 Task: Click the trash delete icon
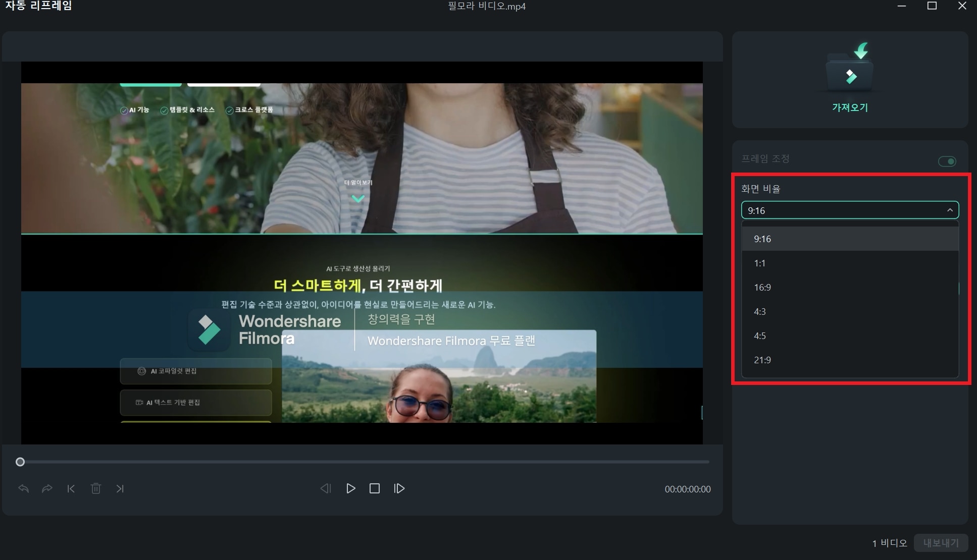[x=96, y=488]
